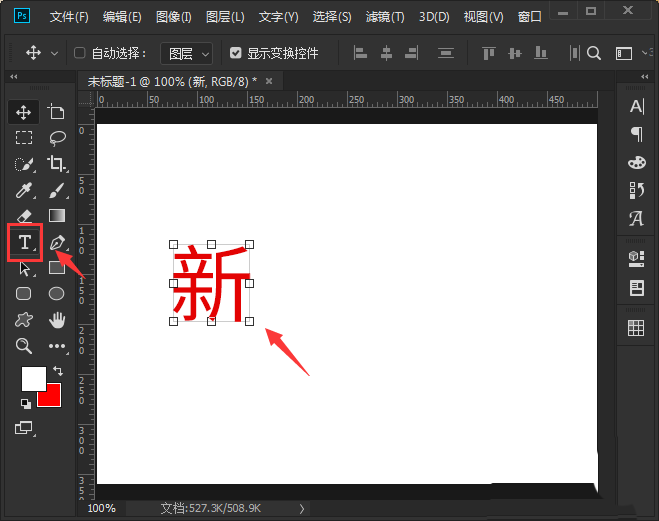Select the Crop tool

[x=56, y=164]
